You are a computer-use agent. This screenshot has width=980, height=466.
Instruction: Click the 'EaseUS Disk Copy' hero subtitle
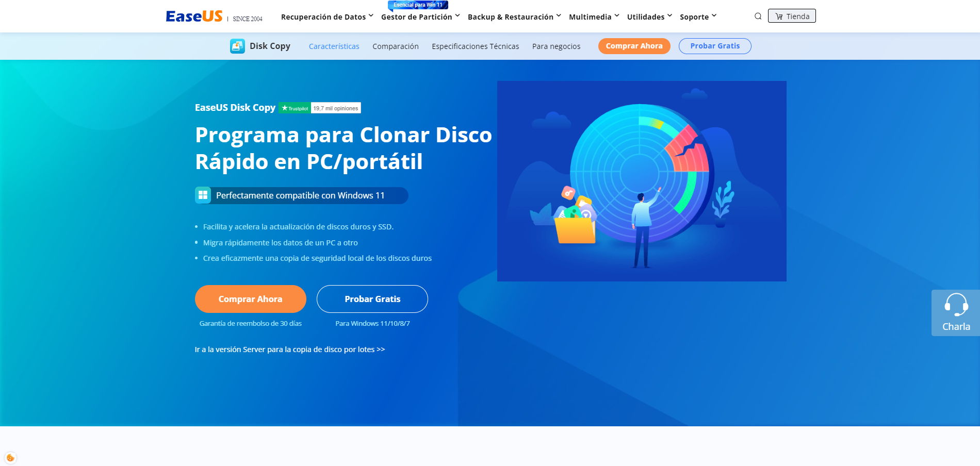click(x=235, y=108)
